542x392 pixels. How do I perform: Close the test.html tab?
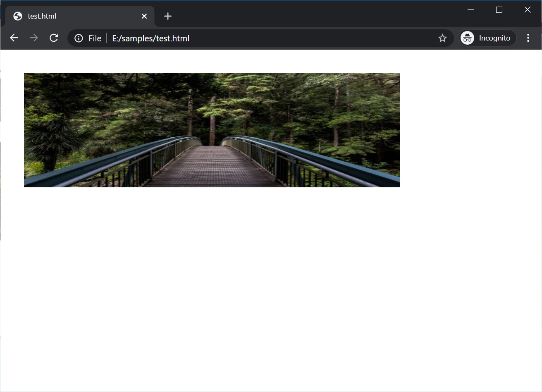point(144,16)
